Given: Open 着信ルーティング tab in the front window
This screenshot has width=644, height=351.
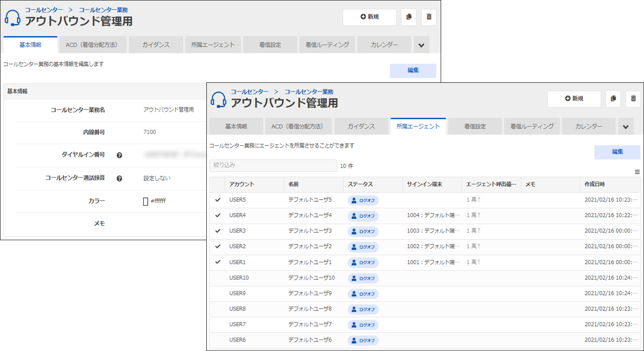Looking at the screenshot, I should pyautogui.click(x=532, y=126).
